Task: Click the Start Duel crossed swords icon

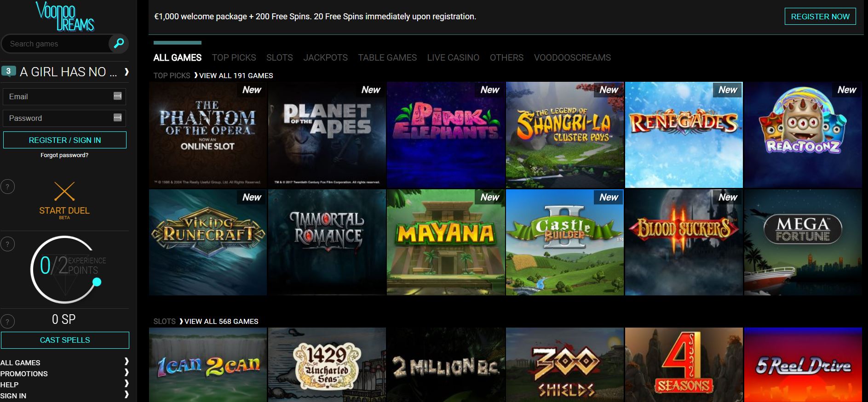Action: [x=64, y=192]
